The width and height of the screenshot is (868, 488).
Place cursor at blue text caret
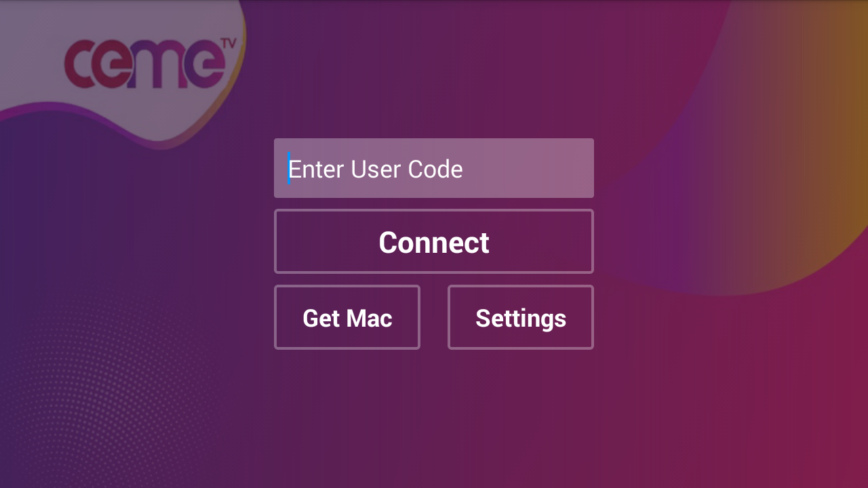pos(288,167)
